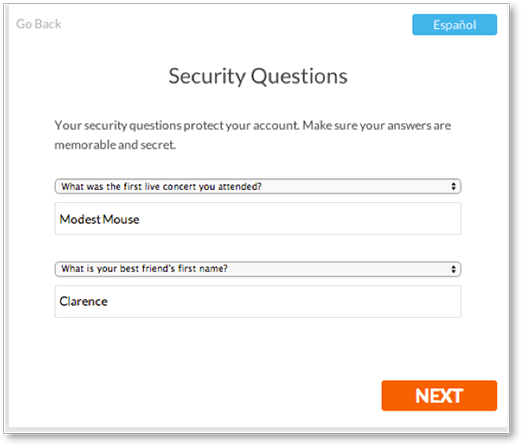Click the word Modest in the first answer
Image resolution: width=521 pixels, height=445 pixels.
(80, 219)
